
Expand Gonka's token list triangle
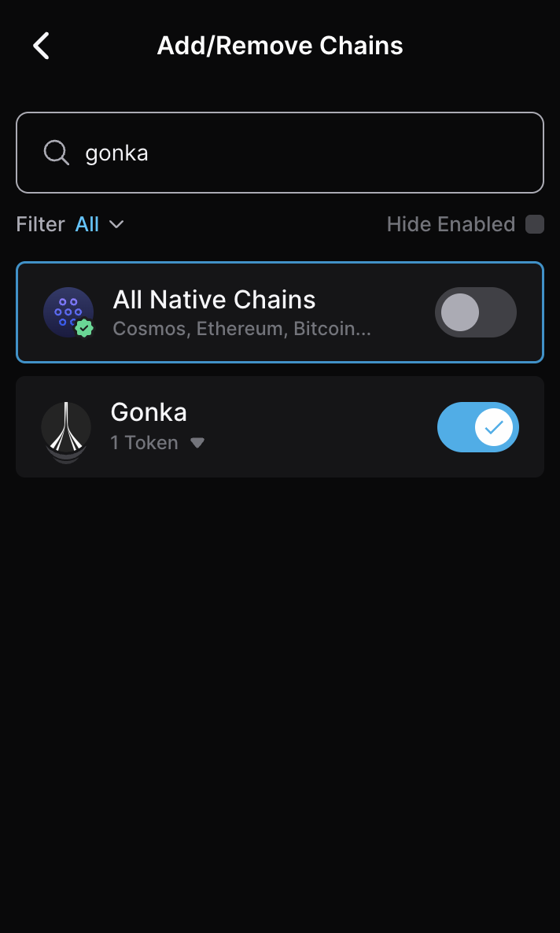(197, 443)
